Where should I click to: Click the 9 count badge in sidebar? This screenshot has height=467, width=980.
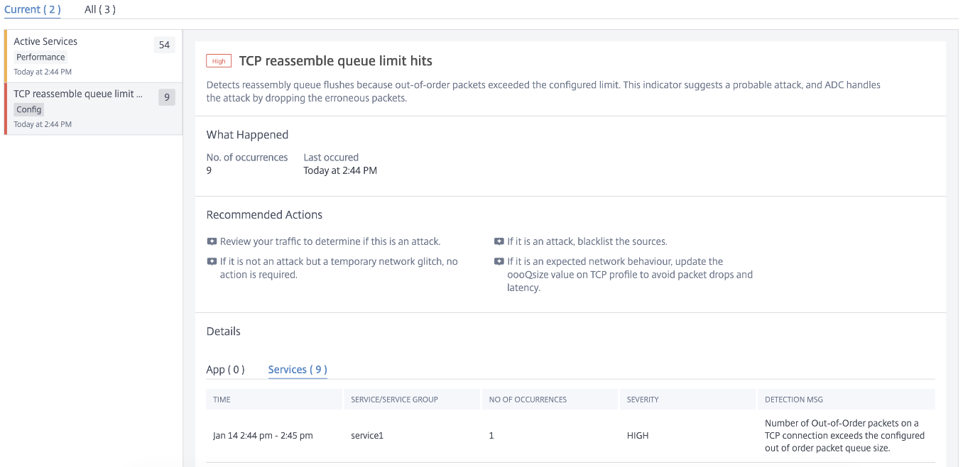point(166,97)
